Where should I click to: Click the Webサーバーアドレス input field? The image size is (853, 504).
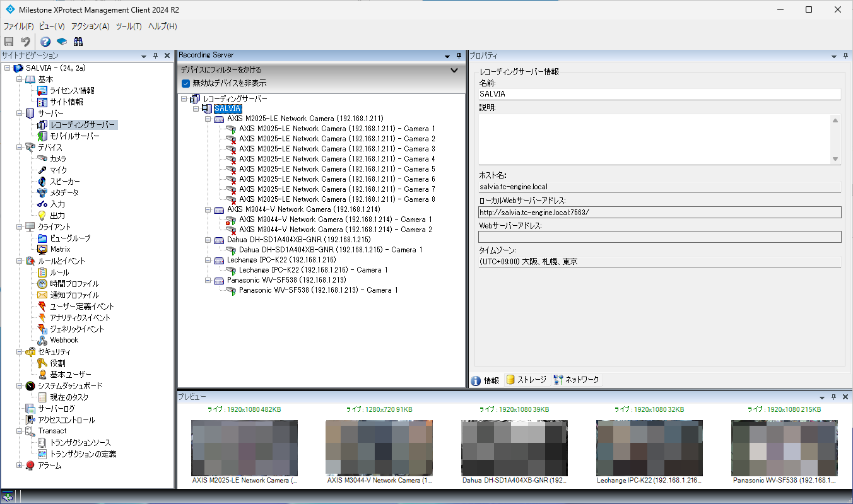660,237
